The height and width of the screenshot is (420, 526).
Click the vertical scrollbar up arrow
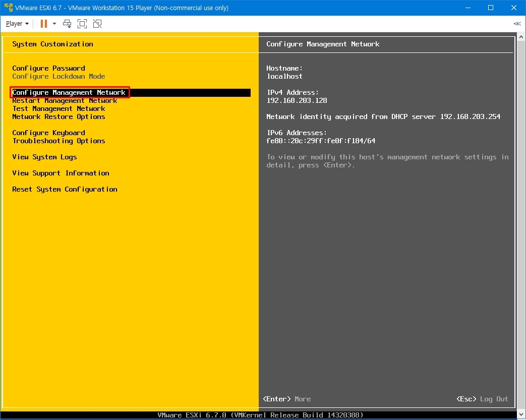521,37
